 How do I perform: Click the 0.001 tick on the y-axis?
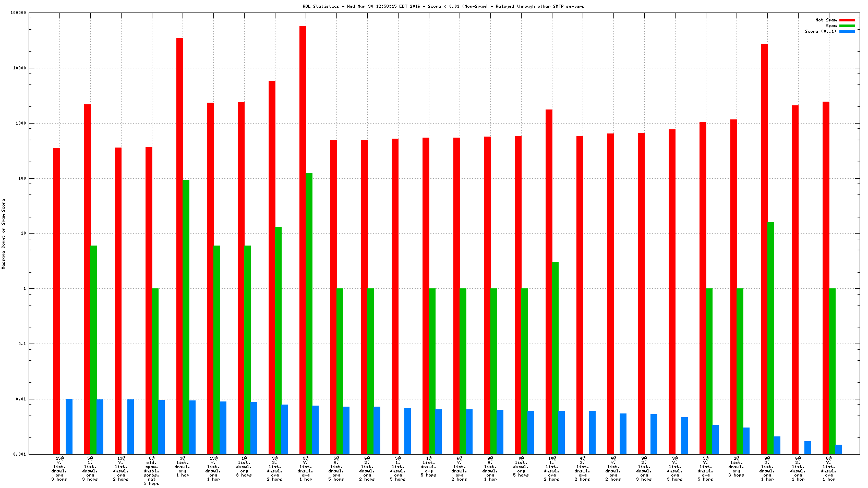point(19,454)
